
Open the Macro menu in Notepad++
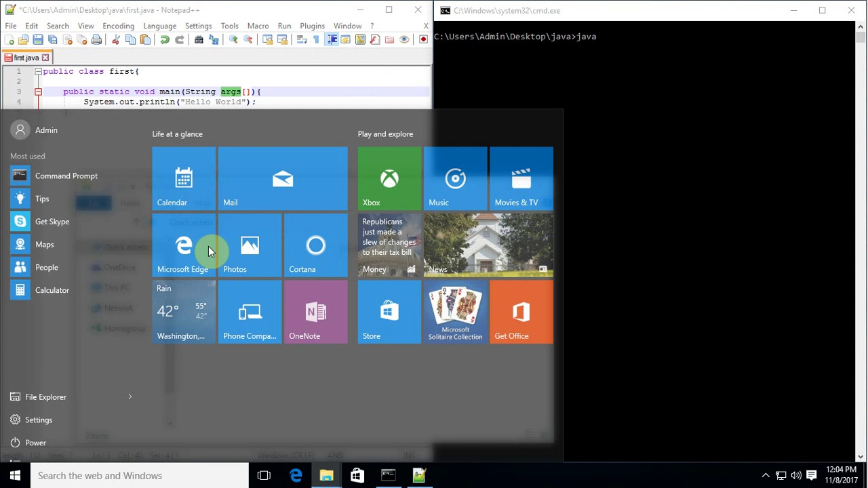[x=258, y=26]
